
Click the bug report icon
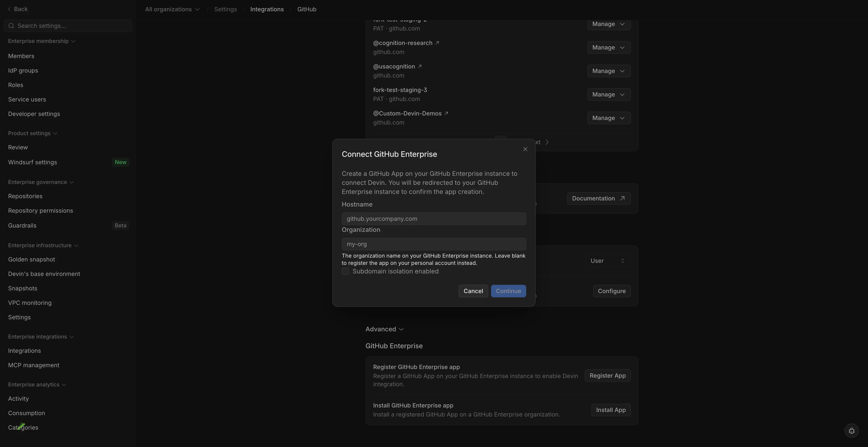pyautogui.click(x=851, y=431)
